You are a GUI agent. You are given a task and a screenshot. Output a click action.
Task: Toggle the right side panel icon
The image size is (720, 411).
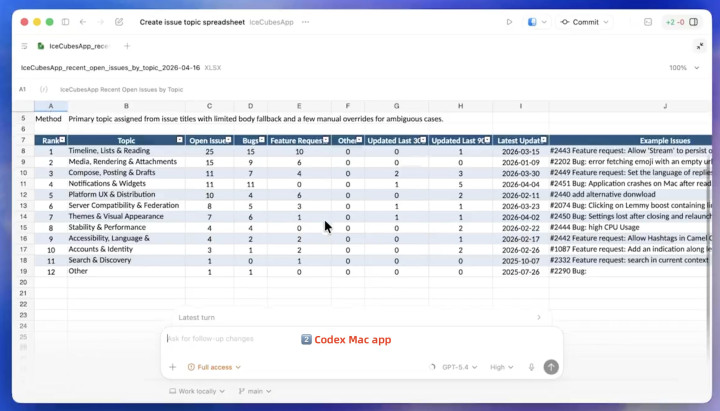[x=694, y=22]
